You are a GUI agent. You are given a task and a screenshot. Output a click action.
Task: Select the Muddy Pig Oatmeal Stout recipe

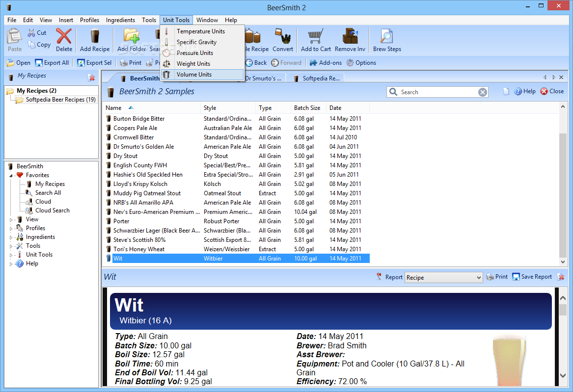[237, 193]
